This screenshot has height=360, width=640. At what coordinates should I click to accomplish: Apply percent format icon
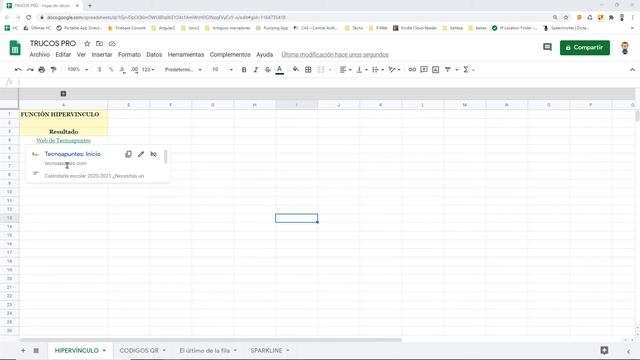[111, 70]
